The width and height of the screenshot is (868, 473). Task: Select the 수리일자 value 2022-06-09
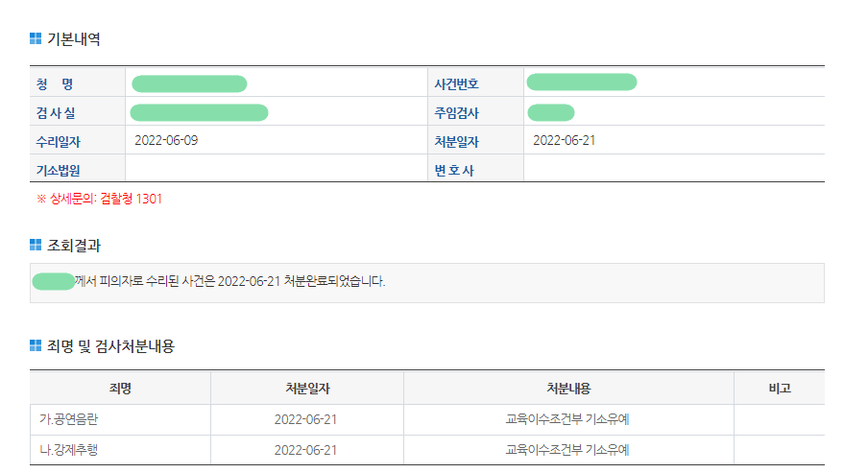(166, 140)
